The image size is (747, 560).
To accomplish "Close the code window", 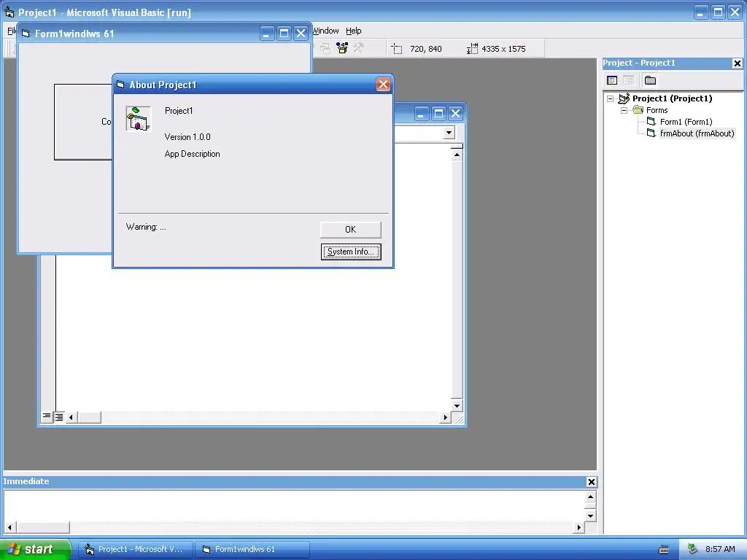I will 455,113.
